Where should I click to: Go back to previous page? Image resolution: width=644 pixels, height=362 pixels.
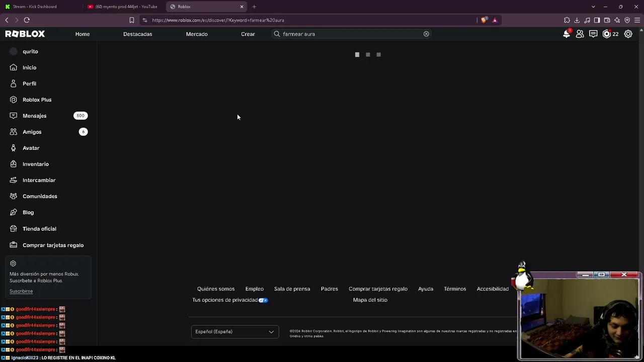[x=7, y=20]
